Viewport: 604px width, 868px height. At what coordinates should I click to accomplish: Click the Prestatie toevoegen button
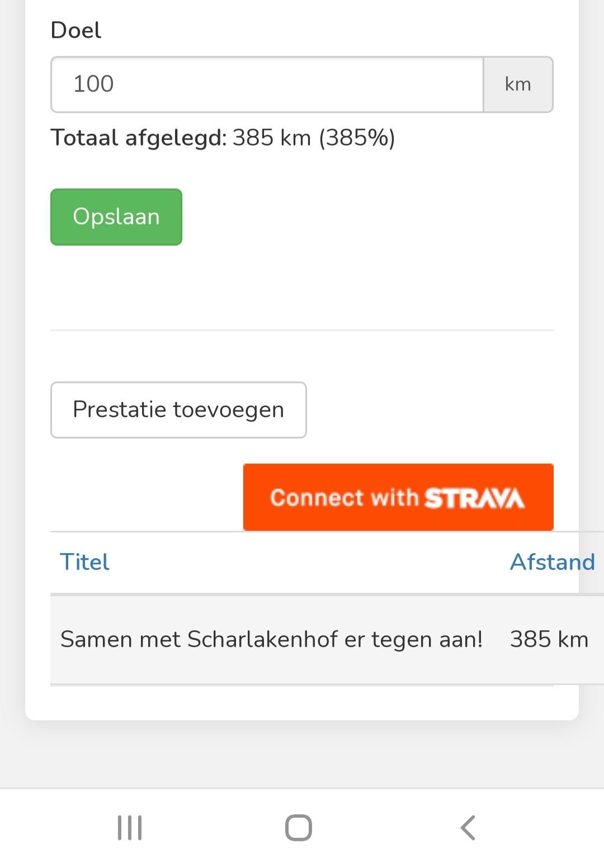coord(178,410)
